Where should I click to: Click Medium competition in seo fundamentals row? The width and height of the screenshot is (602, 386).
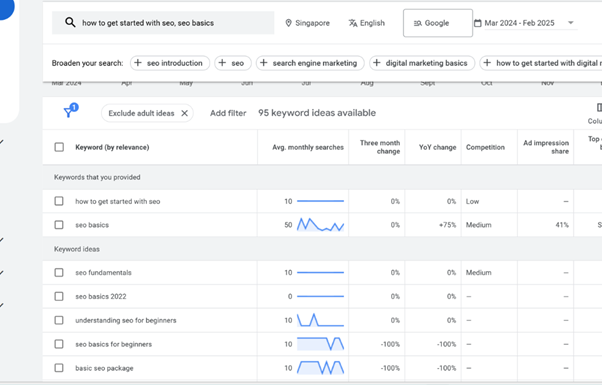[478, 272]
